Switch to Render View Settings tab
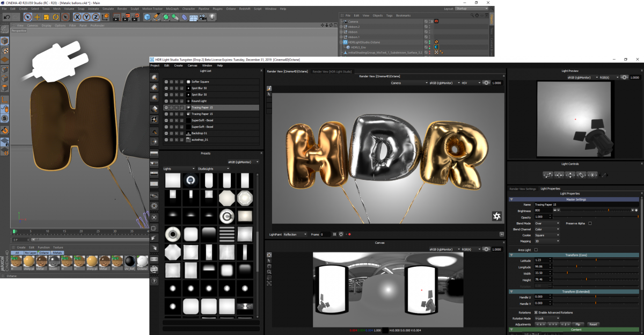644x335 pixels. tap(523, 189)
